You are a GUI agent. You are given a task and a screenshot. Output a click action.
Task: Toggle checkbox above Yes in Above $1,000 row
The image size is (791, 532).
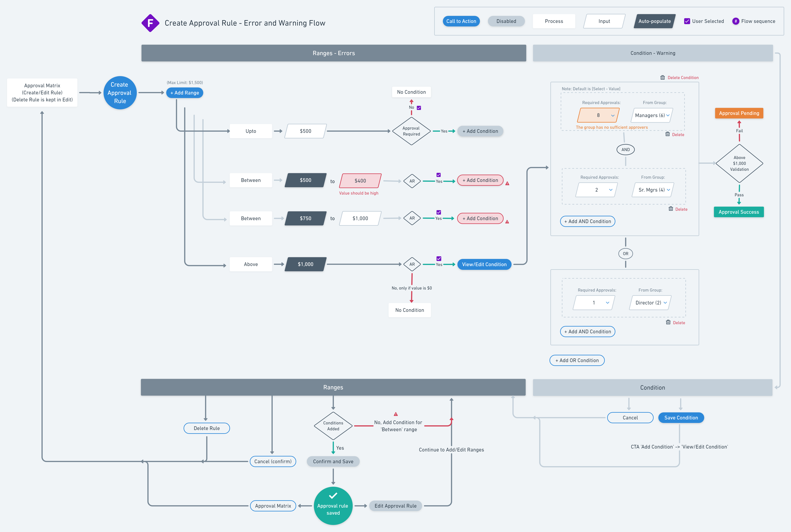click(x=439, y=259)
